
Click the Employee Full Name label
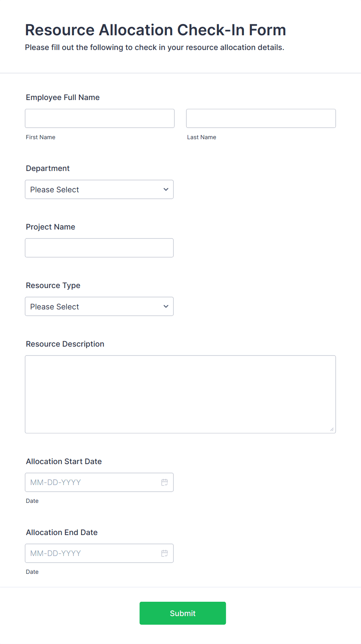63,97
